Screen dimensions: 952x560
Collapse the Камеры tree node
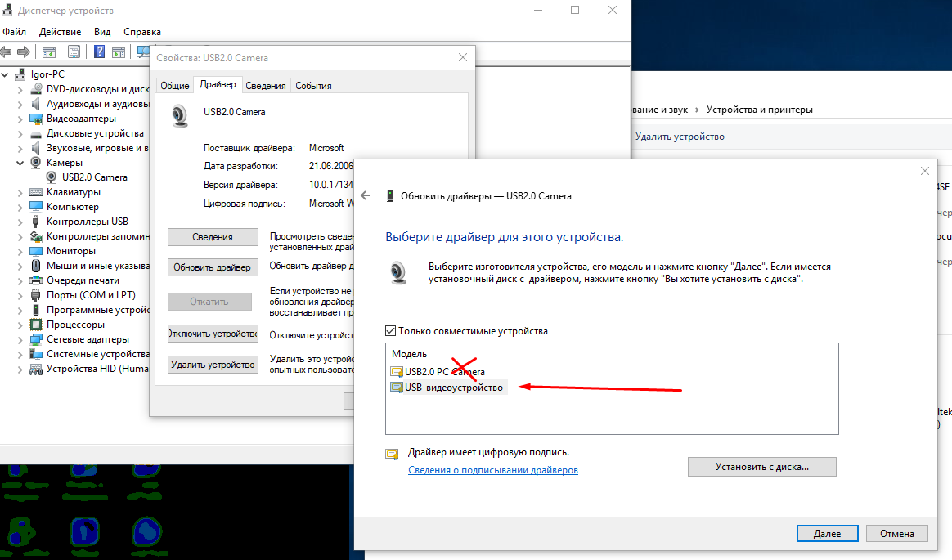[20, 163]
